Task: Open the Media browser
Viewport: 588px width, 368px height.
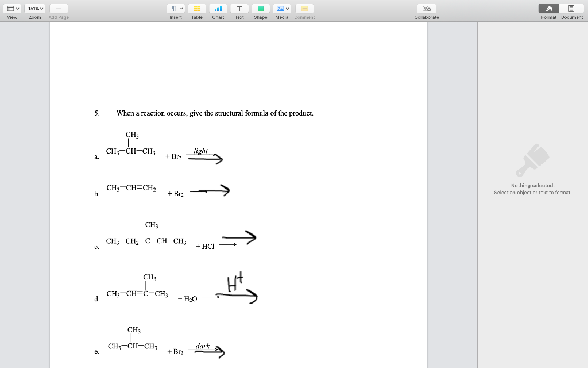Action: 280,9
